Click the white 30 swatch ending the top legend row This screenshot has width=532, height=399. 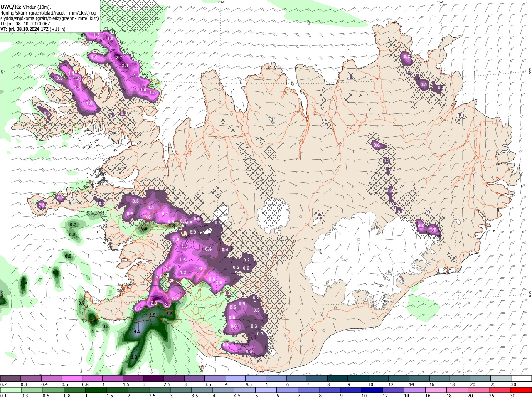point(520,378)
